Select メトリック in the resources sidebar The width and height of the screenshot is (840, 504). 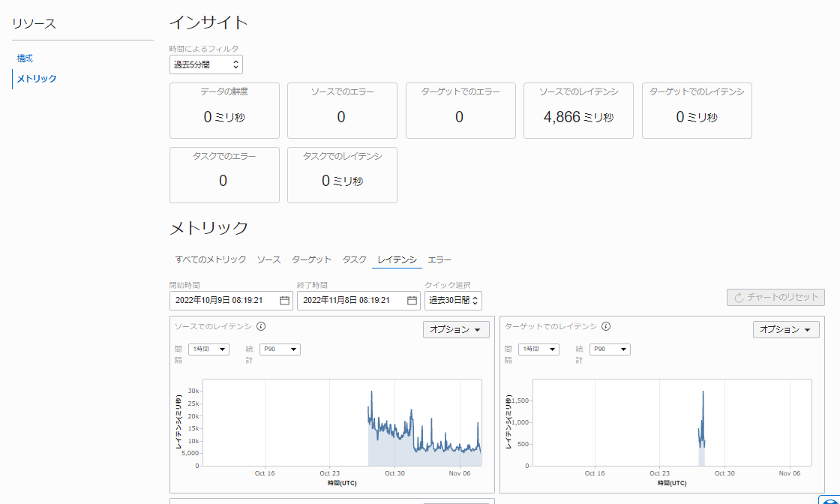pos(37,79)
